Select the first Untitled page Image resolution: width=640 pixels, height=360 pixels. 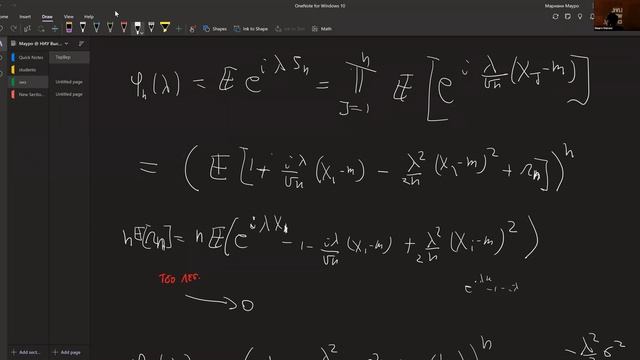pos(69,82)
